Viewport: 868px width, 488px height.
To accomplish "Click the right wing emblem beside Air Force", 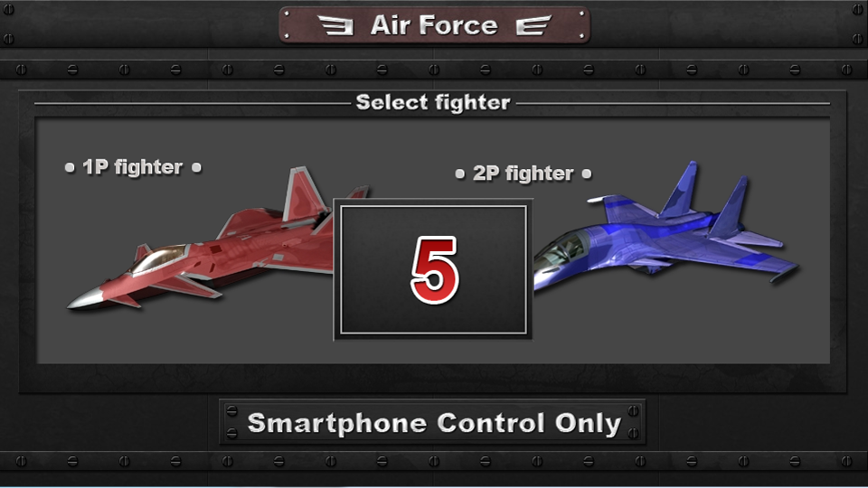I will tap(533, 25).
